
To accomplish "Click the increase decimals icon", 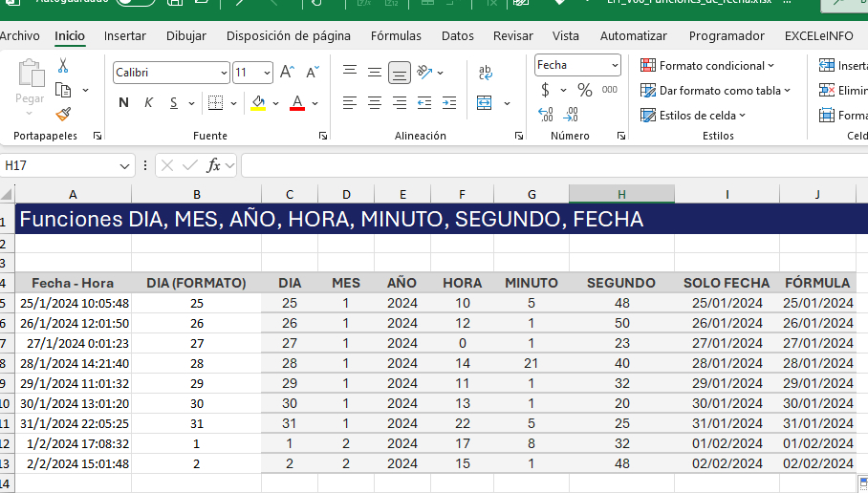I will [546, 115].
